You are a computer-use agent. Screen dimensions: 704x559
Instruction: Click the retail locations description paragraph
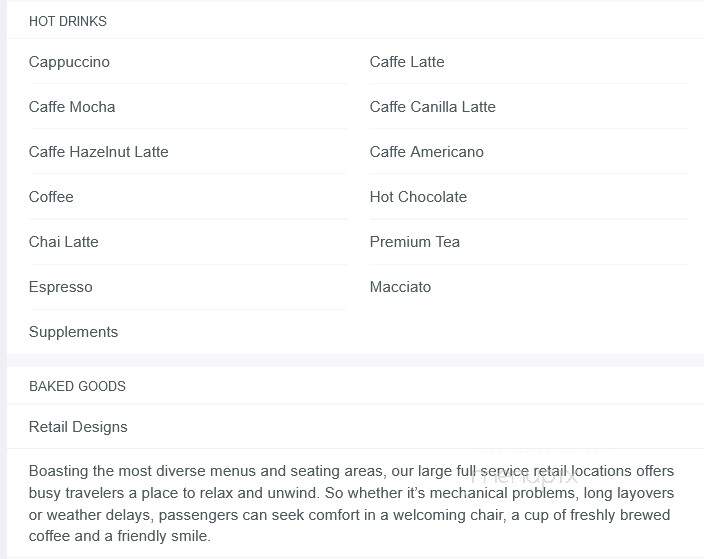tap(351, 503)
